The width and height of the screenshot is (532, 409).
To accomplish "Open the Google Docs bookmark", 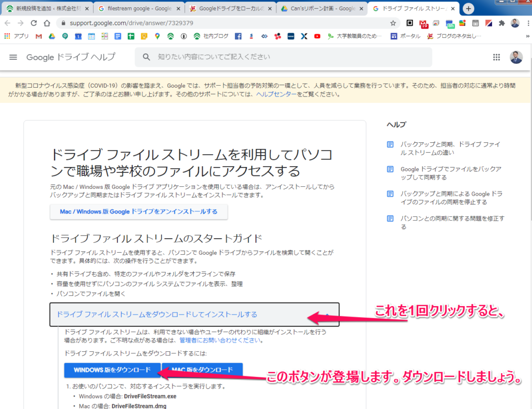I will coord(118,36).
